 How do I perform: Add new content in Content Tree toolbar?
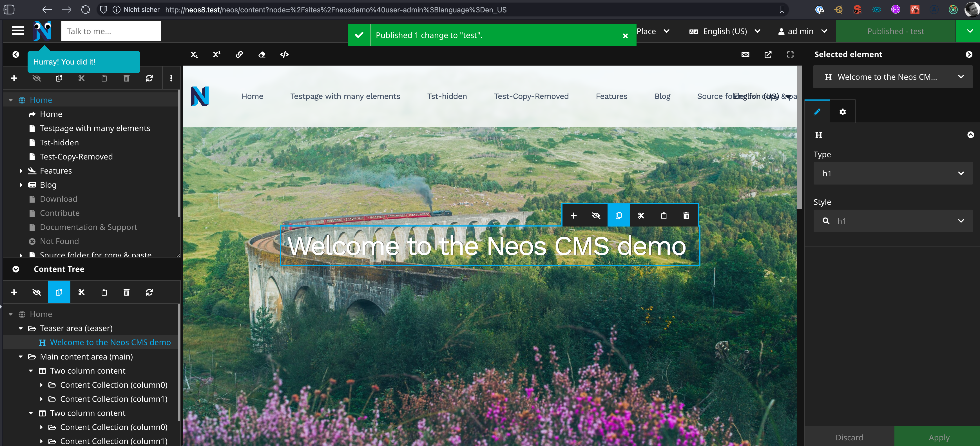click(x=14, y=292)
